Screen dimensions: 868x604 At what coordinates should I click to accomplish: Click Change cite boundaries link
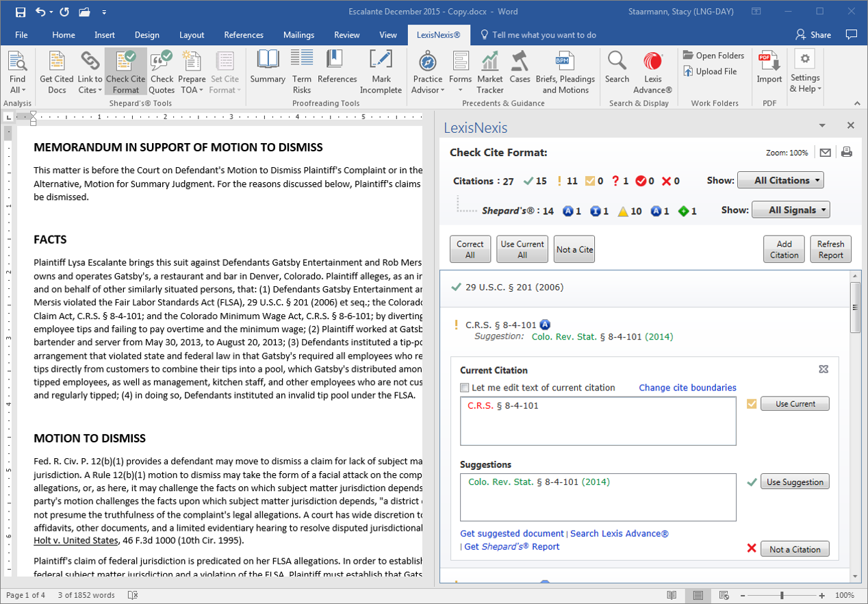tap(687, 388)
